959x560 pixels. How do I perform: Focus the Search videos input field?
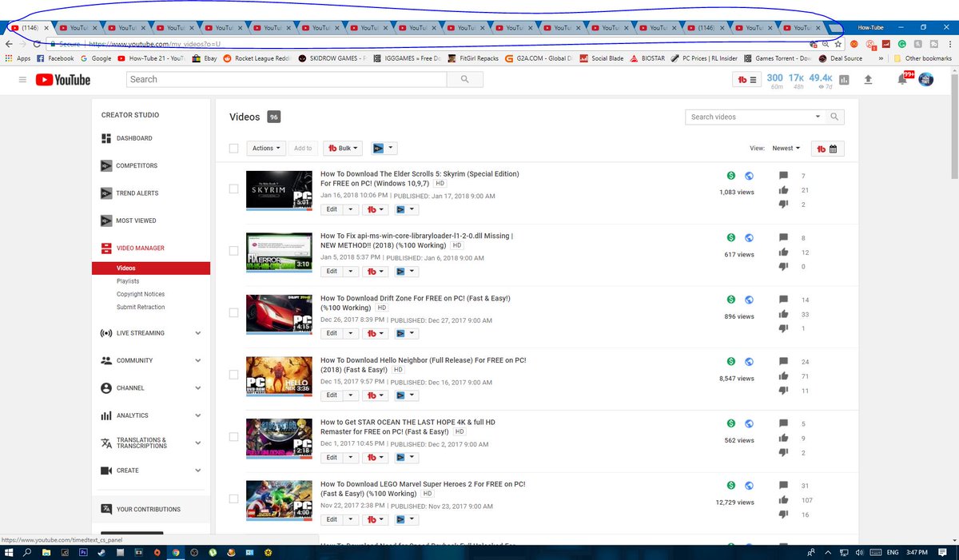pos(749,117)
